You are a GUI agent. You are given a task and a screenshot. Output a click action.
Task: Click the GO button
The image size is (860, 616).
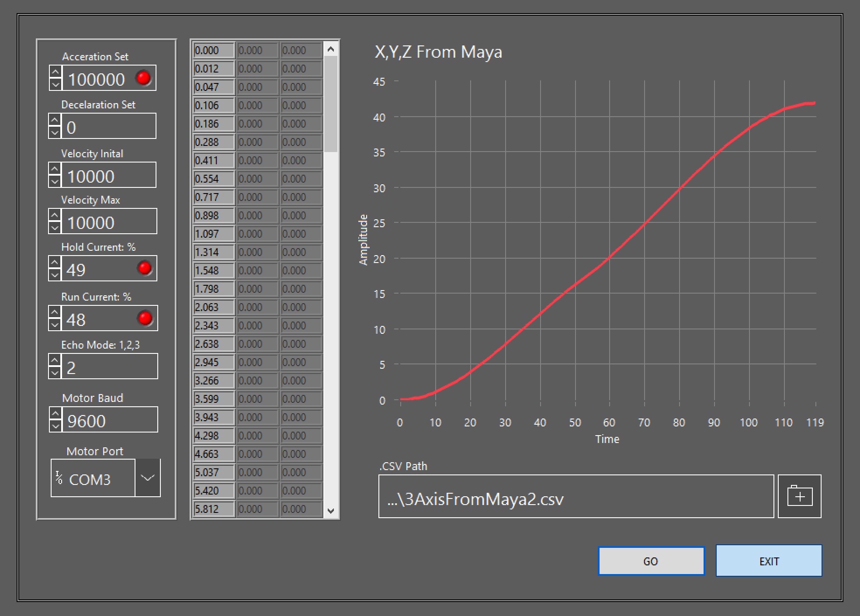point(651,561)
